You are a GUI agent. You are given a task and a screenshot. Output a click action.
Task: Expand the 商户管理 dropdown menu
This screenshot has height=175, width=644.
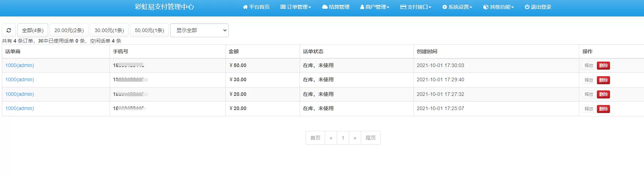(375, 7)
